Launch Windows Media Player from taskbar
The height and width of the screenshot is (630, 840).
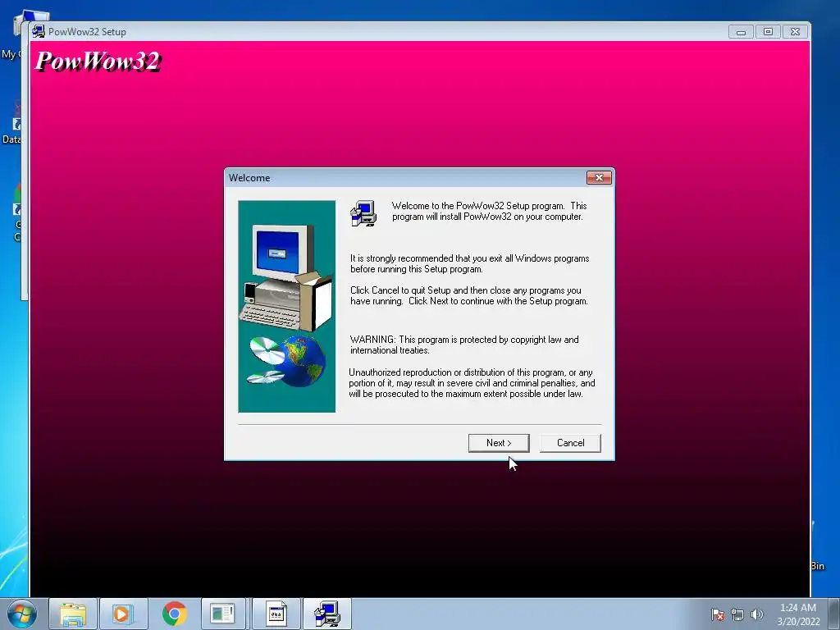(x=123, y=614)
